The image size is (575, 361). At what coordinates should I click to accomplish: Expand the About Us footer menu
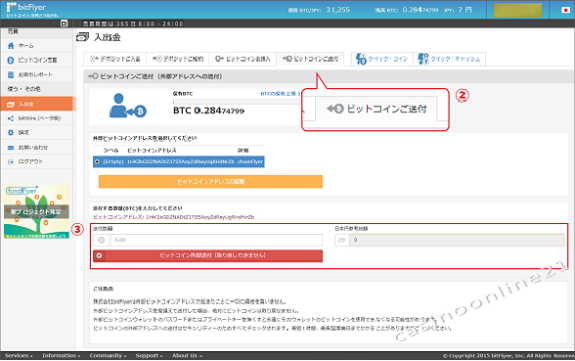click(187, 355)
